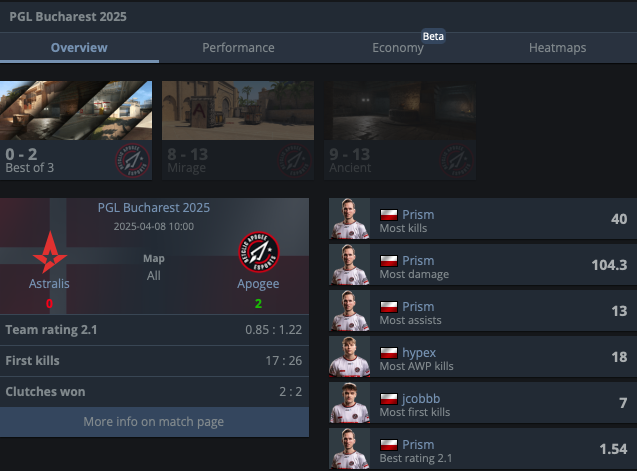Click Apogee logo on Best of 3 card

[132, 161]
